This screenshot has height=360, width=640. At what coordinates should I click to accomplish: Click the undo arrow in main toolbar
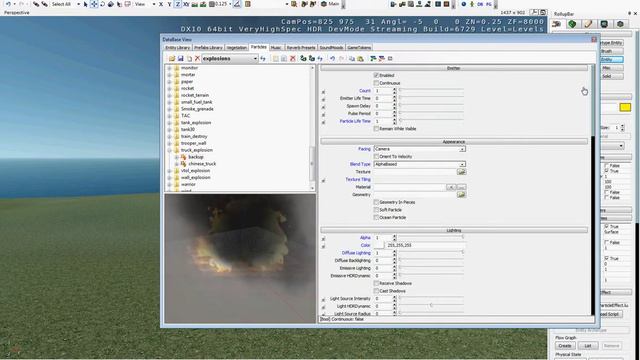8,4
